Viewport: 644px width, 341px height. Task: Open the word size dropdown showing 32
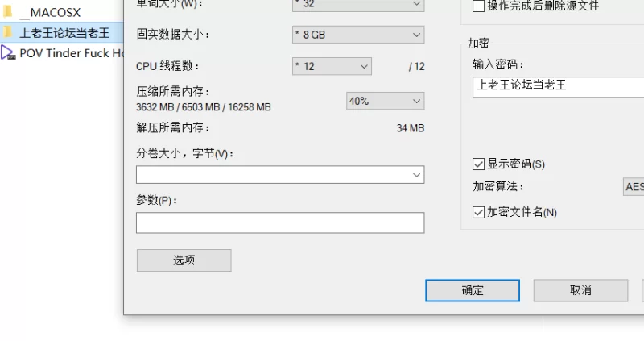pyautogui.click(x=358, y=5)
